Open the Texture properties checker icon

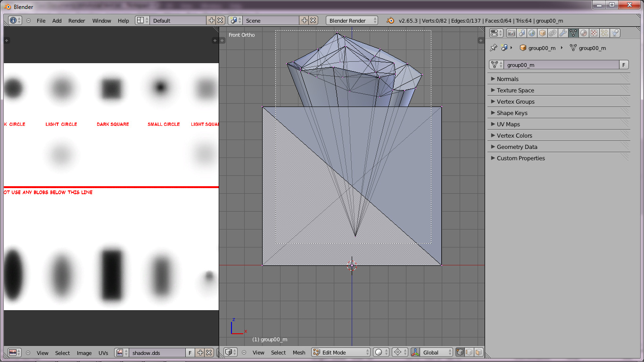pos(594,33)
